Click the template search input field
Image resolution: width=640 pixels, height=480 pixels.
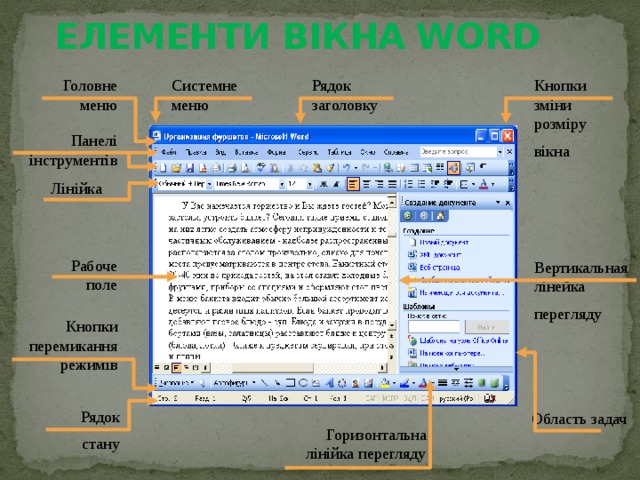(434, 327)
